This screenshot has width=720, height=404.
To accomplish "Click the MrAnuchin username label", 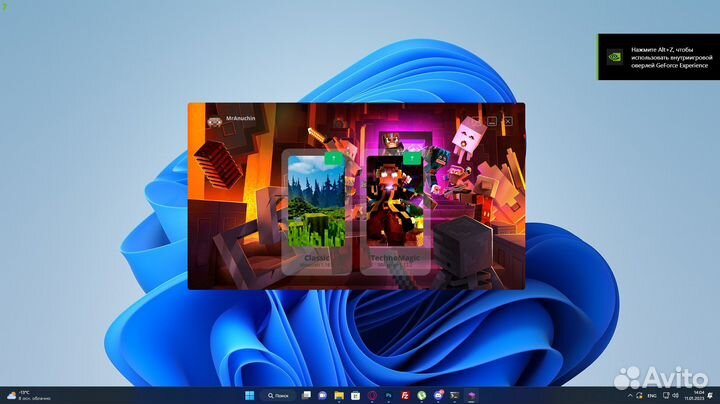I will pyautogui.click(x=241, y=118).
